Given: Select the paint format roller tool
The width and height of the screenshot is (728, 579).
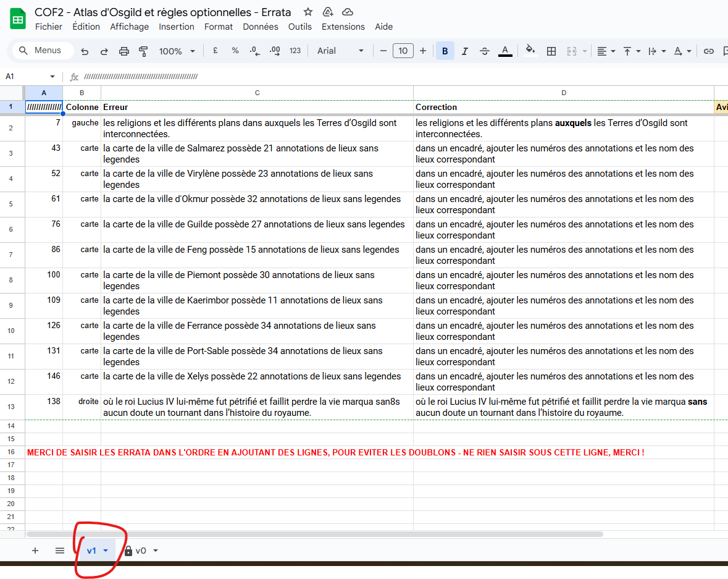Looking at the screenshot, I should pyautogui.click(x=143, y=51).
